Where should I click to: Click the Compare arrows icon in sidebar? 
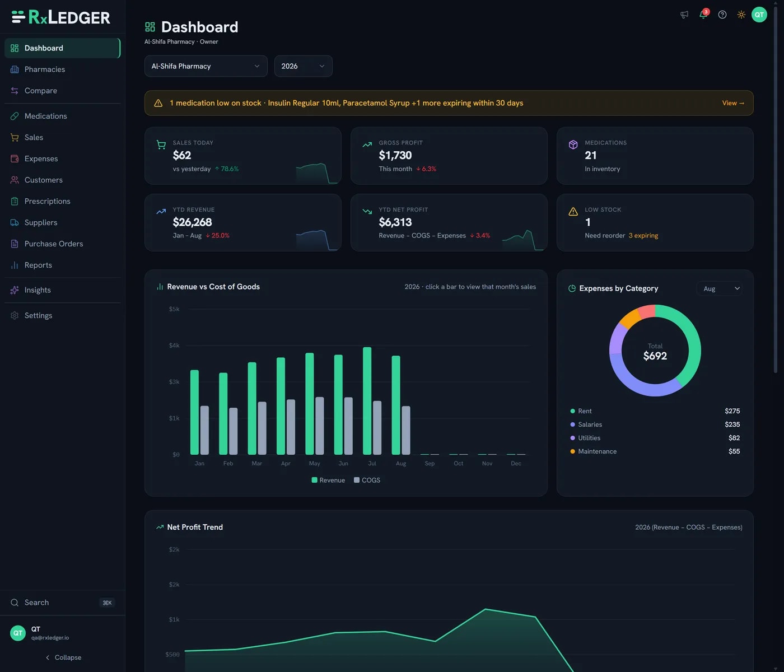(x=15, y=91)
